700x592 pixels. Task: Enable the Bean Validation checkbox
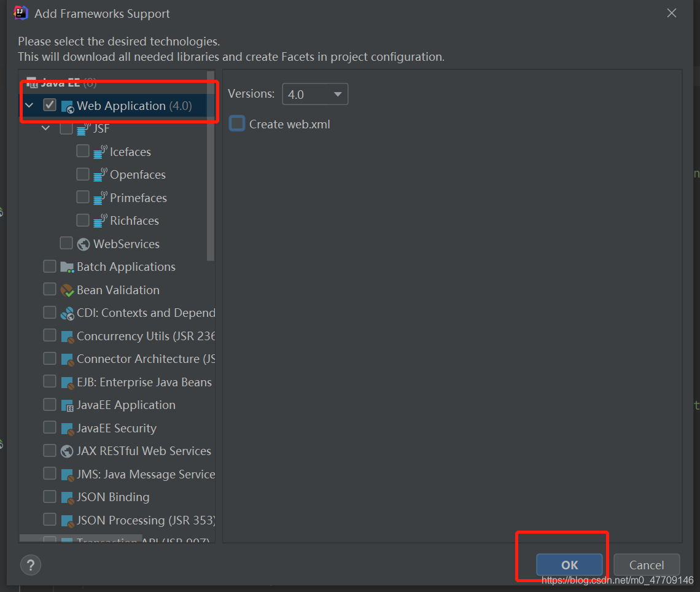(x=50, y=289)
